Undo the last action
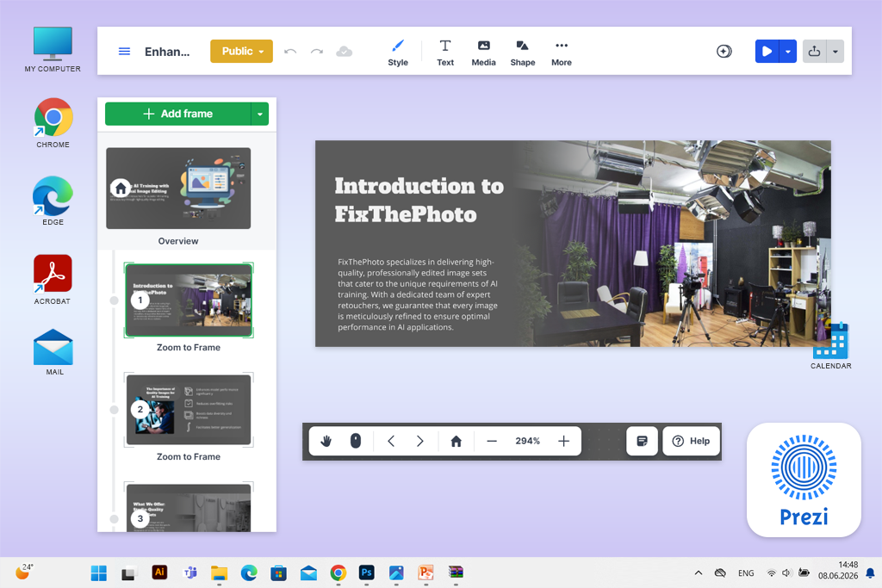The image size is (882, 588). (x=290, y=52)
